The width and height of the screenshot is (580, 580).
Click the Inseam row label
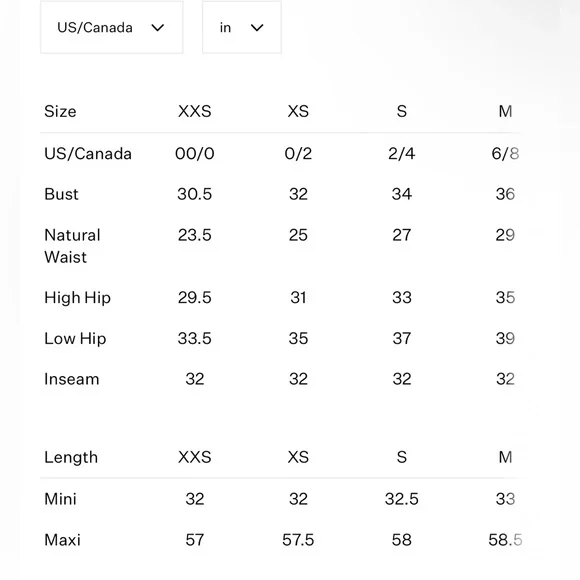pyautogui.click(x=72, y=379)
